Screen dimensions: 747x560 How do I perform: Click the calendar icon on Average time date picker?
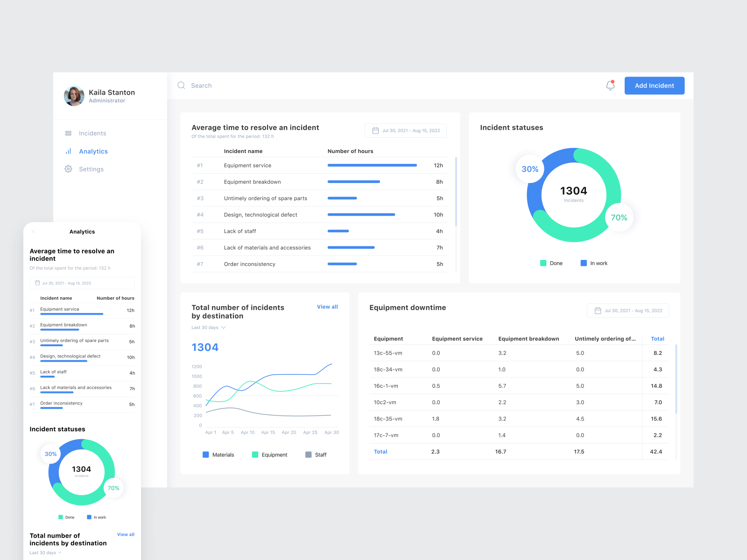coord(375,130)
